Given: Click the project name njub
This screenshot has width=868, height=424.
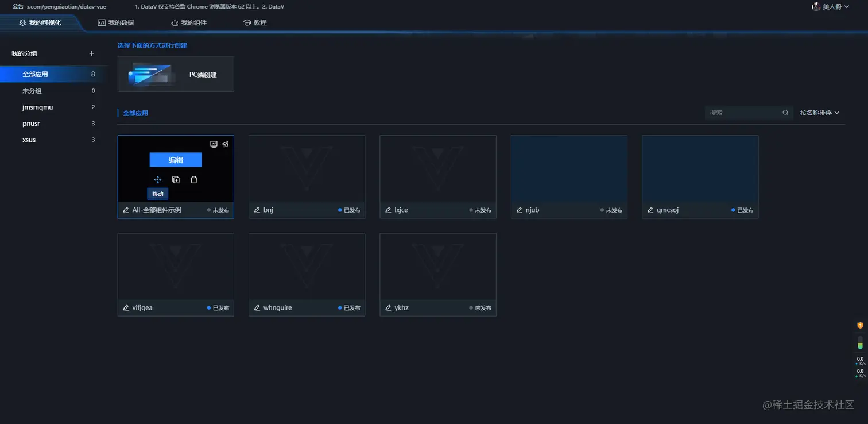Looking at the screenshot, I should pos(532,210).
